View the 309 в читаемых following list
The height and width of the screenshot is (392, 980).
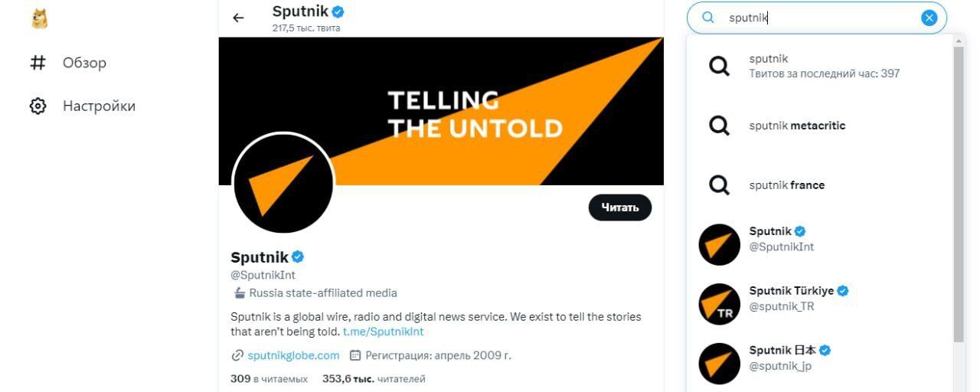click(269, 379)
